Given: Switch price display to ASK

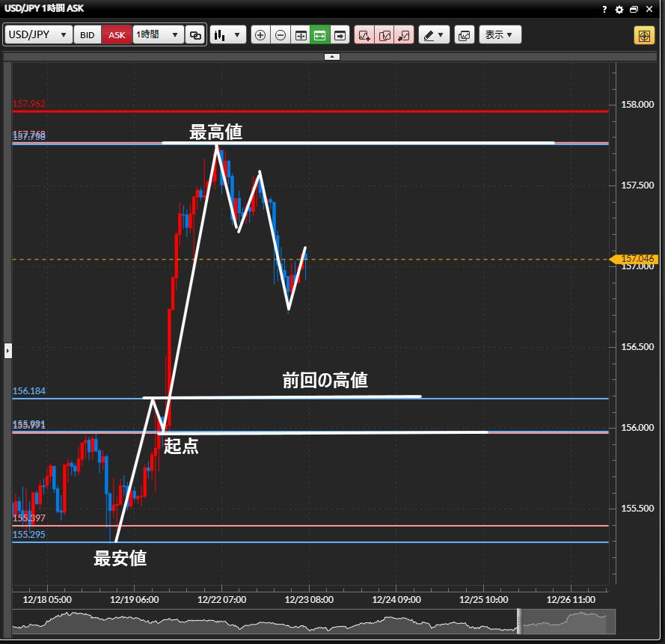Looking at the screenshot, I should [117, 35].
